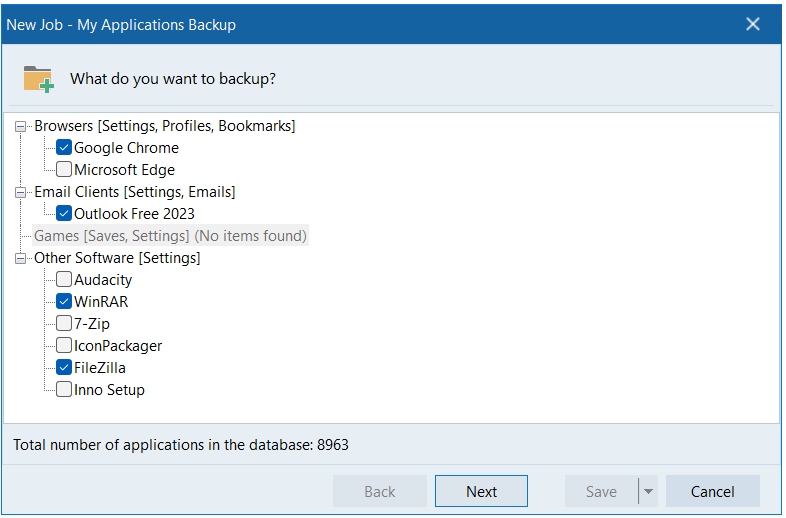
Task: Collapse the Email Clients tree node
Action: (x=21, y=192)
